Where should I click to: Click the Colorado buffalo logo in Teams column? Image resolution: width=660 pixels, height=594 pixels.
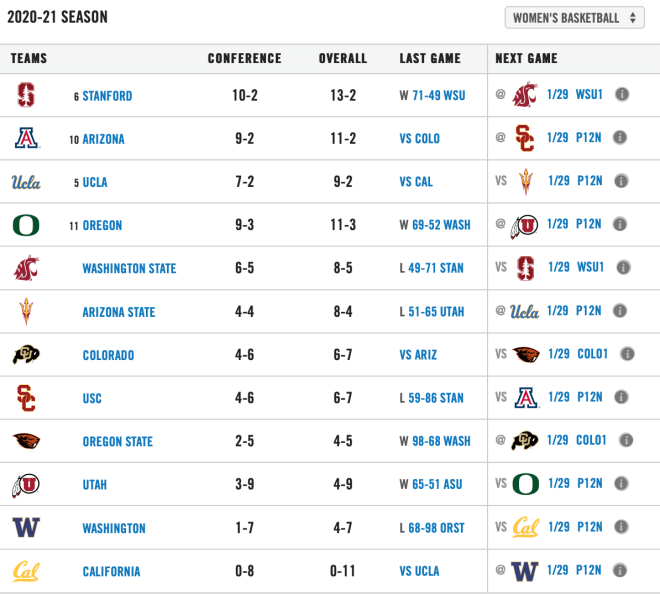pyautogui.click(x=26, y=354)
